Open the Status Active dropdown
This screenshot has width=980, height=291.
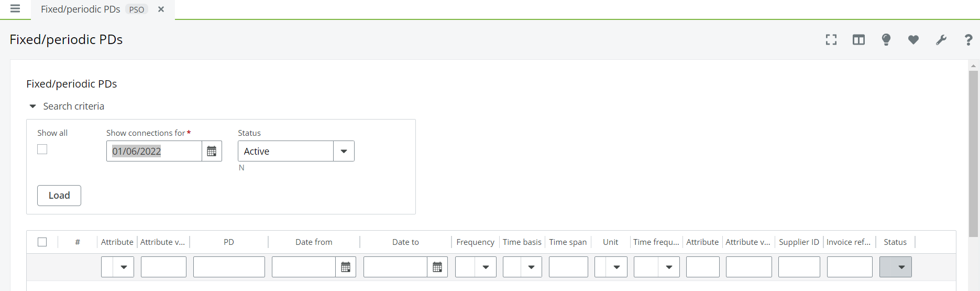[x=344, y=152]
